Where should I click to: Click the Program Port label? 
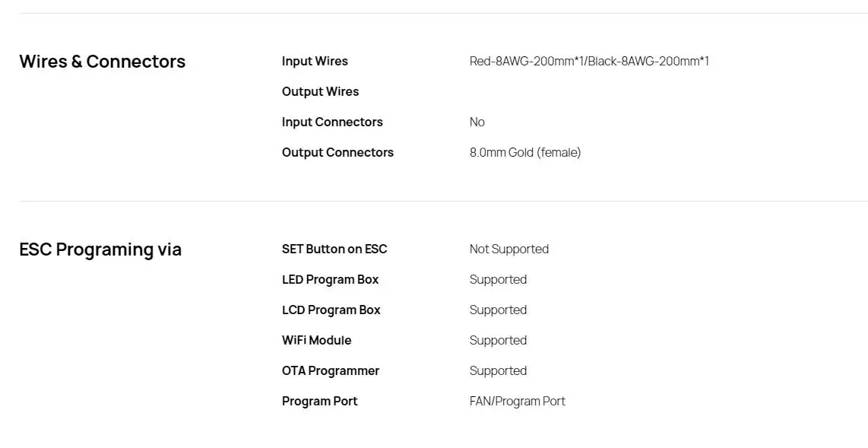(x=320, y=402)
